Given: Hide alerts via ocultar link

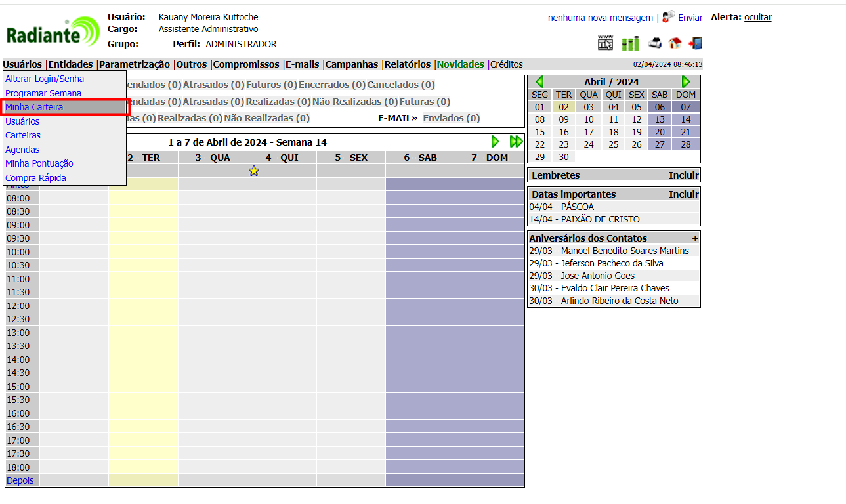Looking at the screenshot, I should pos(757,18).
